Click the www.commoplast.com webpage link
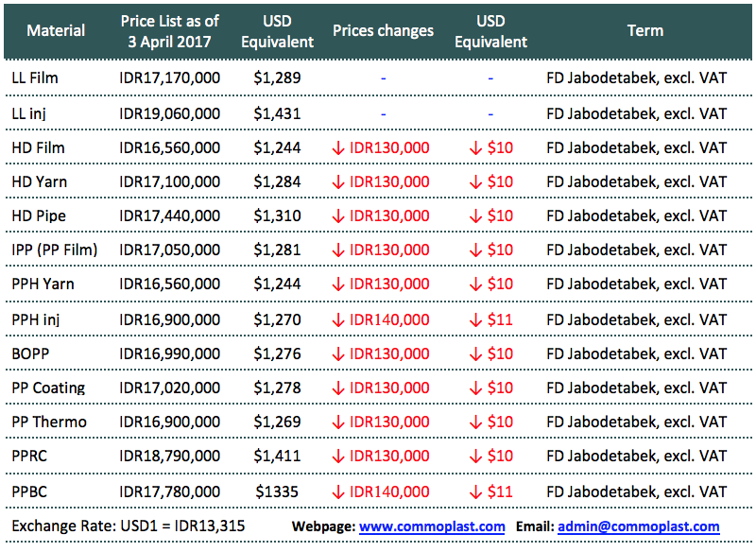The image size is (756, 552). (x=432, y=526)
